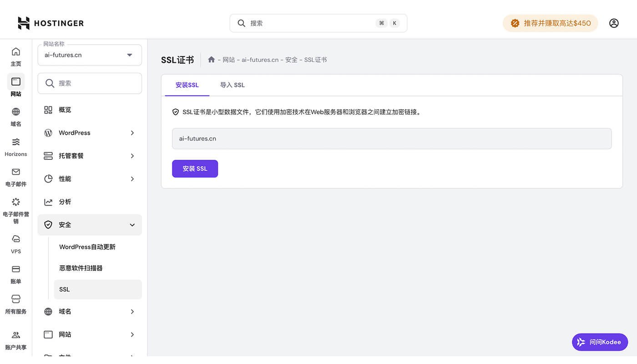Click the 所有服务 sidebar icon
The height and width of the screenshot is (364, 637).
(x=15, y=303)
